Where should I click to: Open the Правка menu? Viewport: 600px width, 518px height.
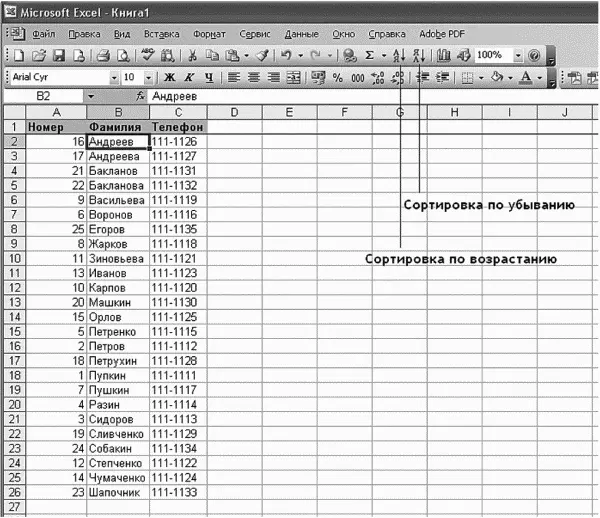[84, 34]
